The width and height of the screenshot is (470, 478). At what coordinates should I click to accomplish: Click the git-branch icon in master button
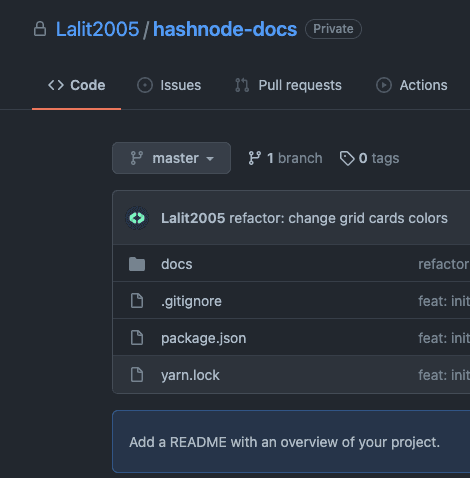pos(137,158)
